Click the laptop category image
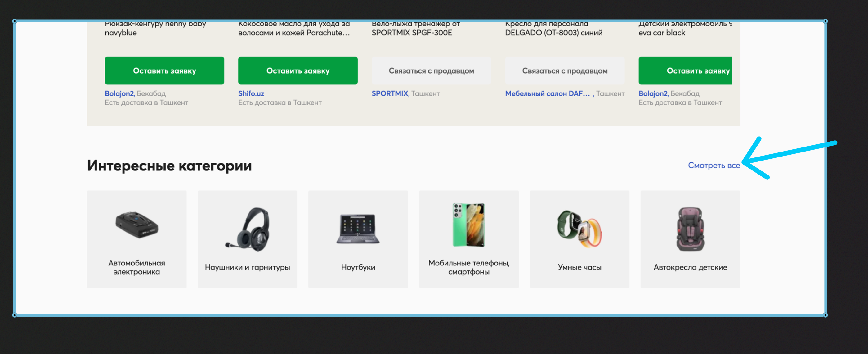 (358, 229)
